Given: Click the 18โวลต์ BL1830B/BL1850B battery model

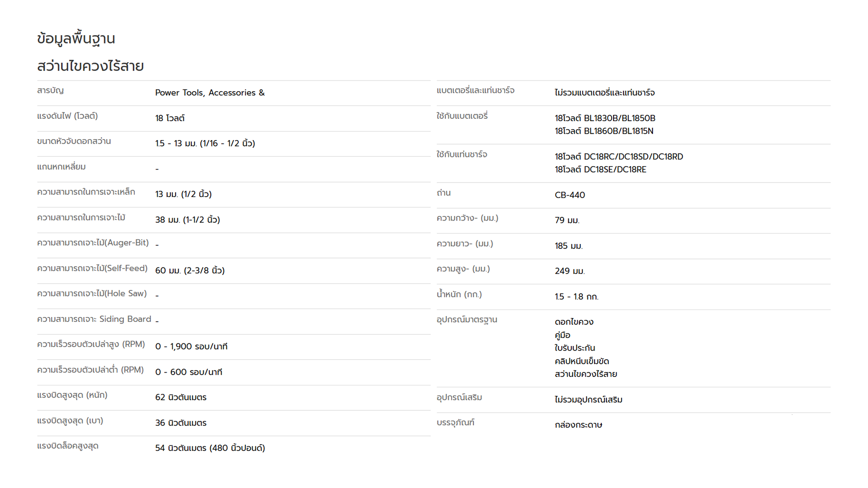Looking at the screenshot, I should click(x=605, y=118).
